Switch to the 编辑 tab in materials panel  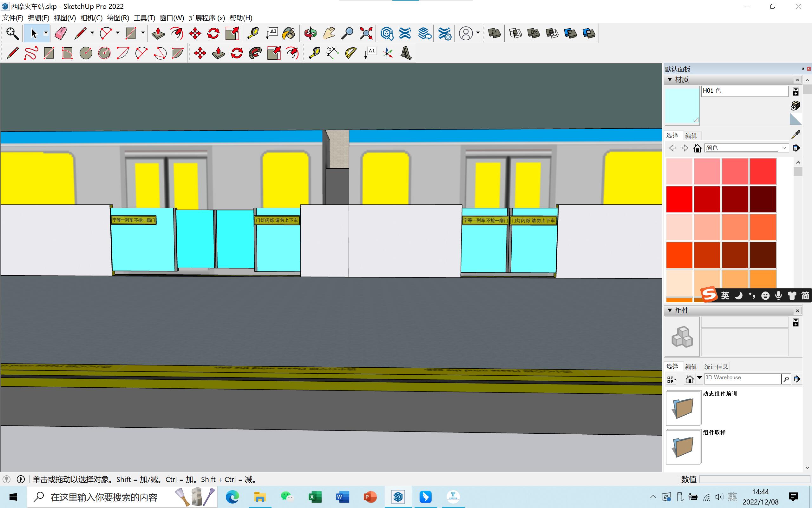(691, 136)
